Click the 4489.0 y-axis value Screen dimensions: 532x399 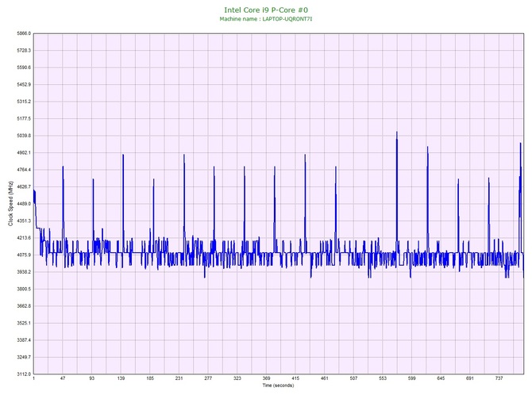coord(24,204)
